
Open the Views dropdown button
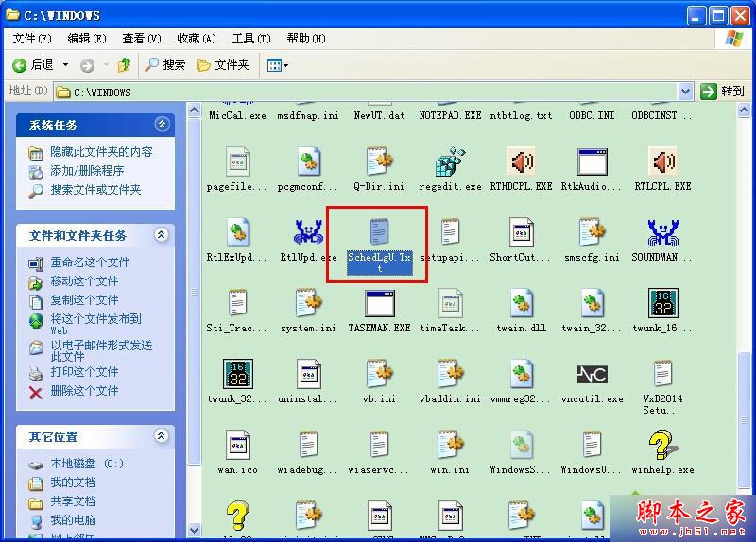pos(278,65)
